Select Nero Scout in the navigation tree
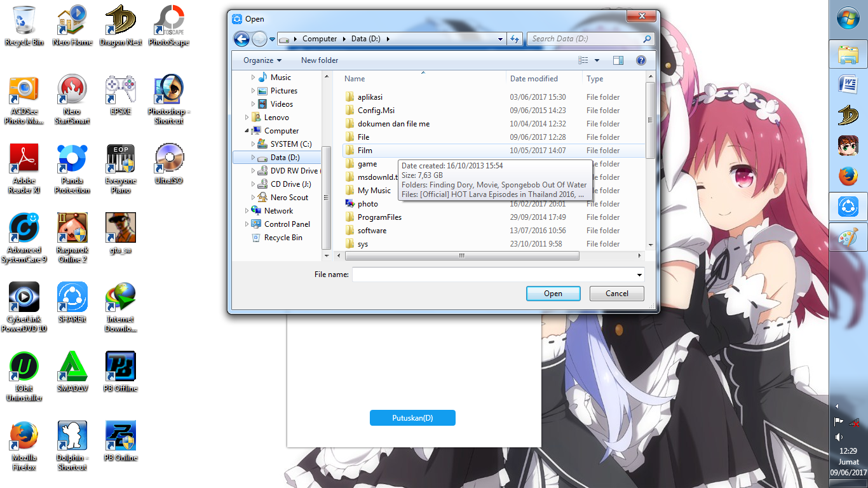The width and height of the screenshot is (868, 488). click(289, 198)
